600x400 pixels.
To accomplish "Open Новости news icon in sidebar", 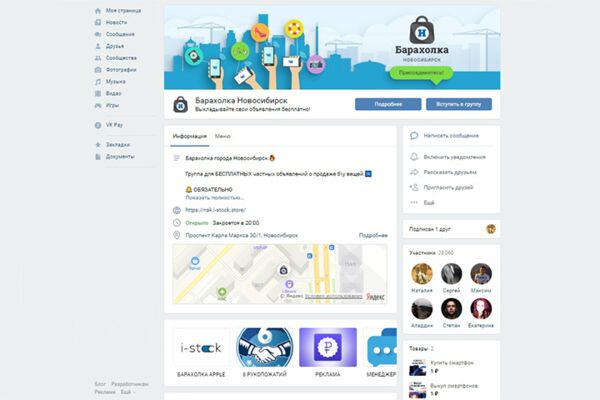I will [x=98, y=23].
